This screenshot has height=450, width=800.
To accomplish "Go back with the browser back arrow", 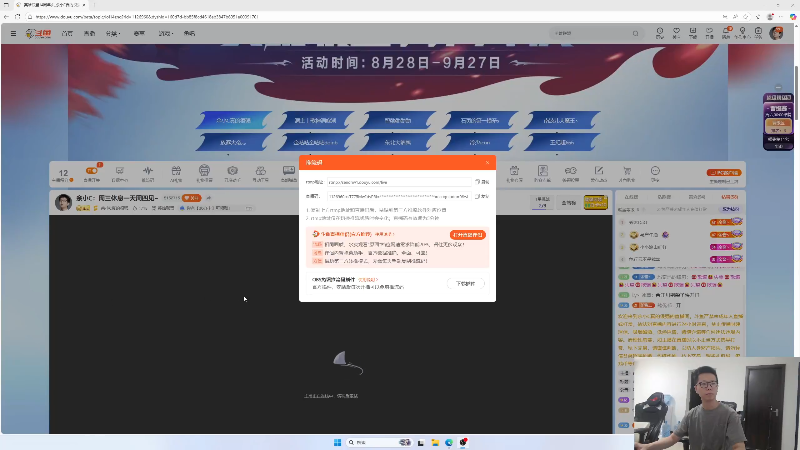I will click(6, 17).
